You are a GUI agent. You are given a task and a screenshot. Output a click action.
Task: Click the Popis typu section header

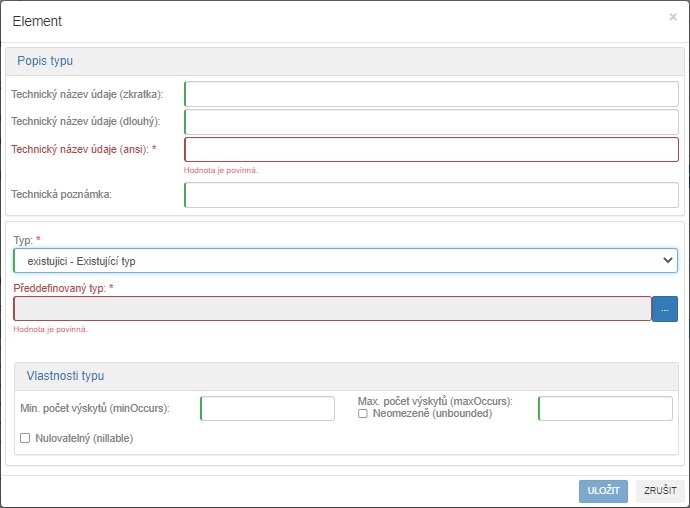[x=45, y=61]
